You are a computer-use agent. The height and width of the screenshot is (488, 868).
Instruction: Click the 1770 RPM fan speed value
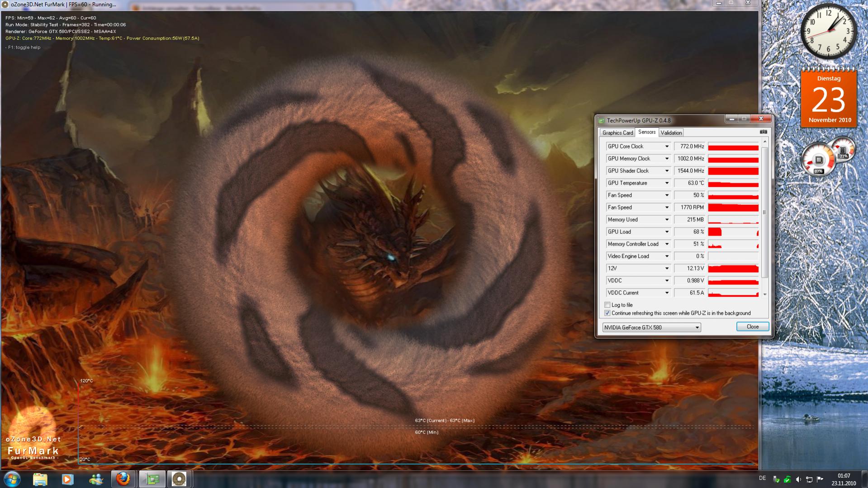pos(689,208)
